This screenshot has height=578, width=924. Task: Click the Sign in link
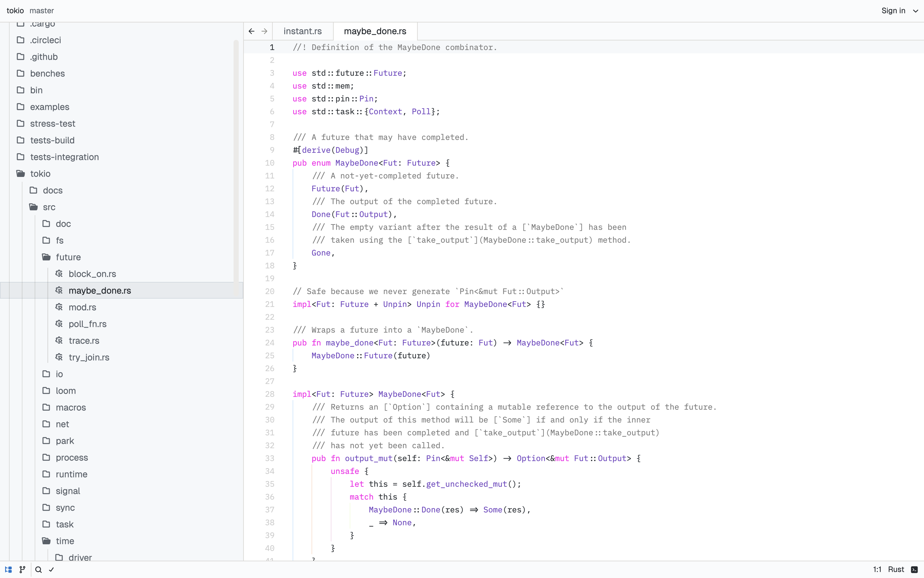pyautogui.click(x=893, y=11)
